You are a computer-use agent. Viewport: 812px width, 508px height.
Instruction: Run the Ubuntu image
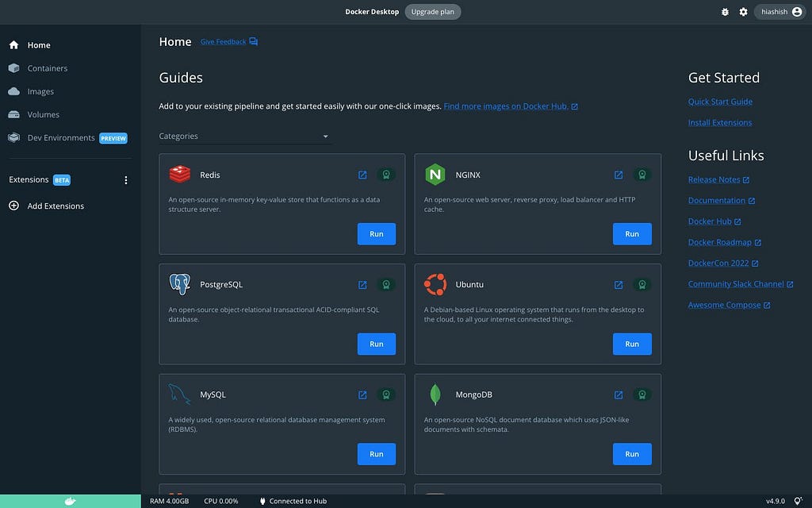click(x=632, y=344)
